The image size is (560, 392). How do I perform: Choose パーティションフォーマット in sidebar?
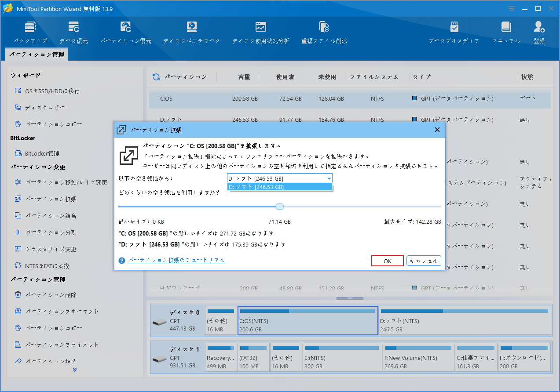click(x=56, y=312)
